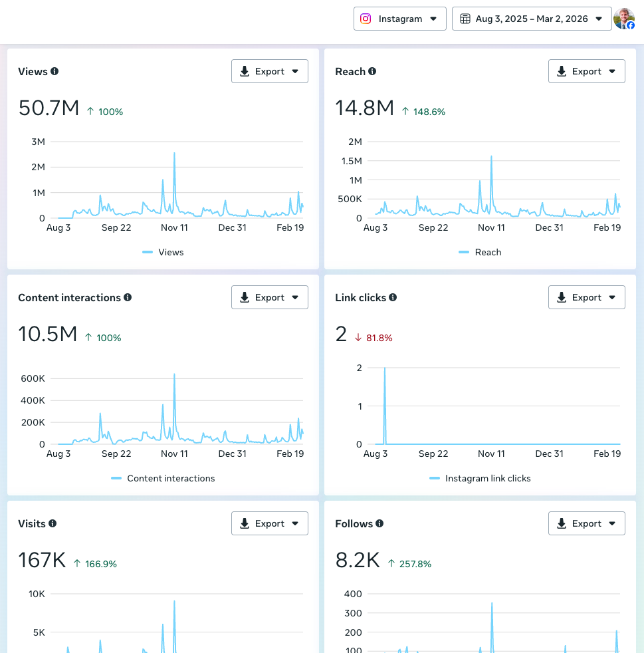This screenshot has height=653, width=644.
Task: Toggle the Instagram link clicks legend item
Action: coord(480,478)
